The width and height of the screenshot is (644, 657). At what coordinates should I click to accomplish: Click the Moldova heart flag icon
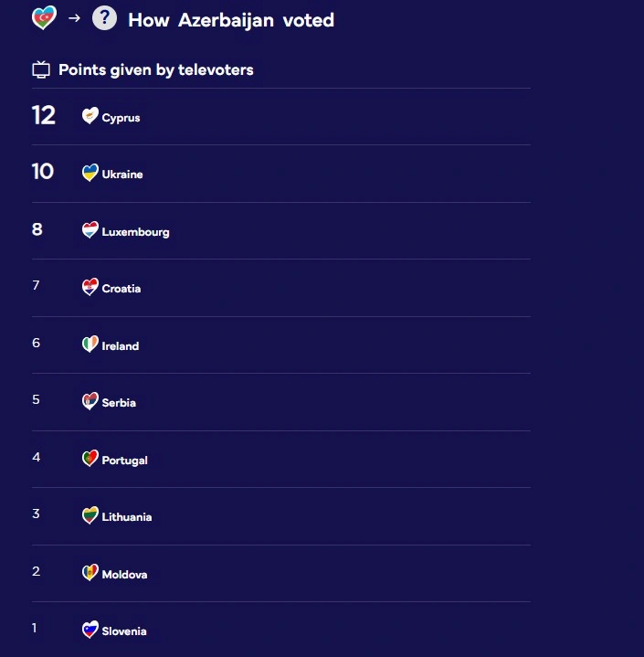[x=90, y=573]
